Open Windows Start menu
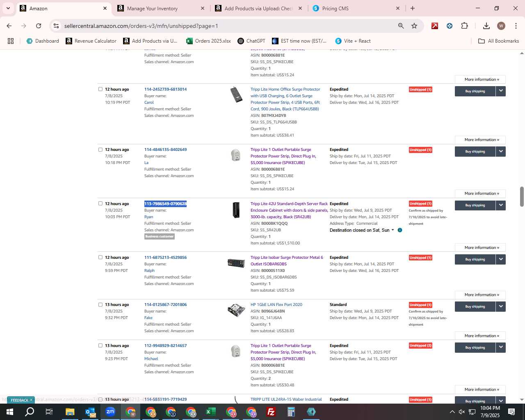 coord(10,412)
